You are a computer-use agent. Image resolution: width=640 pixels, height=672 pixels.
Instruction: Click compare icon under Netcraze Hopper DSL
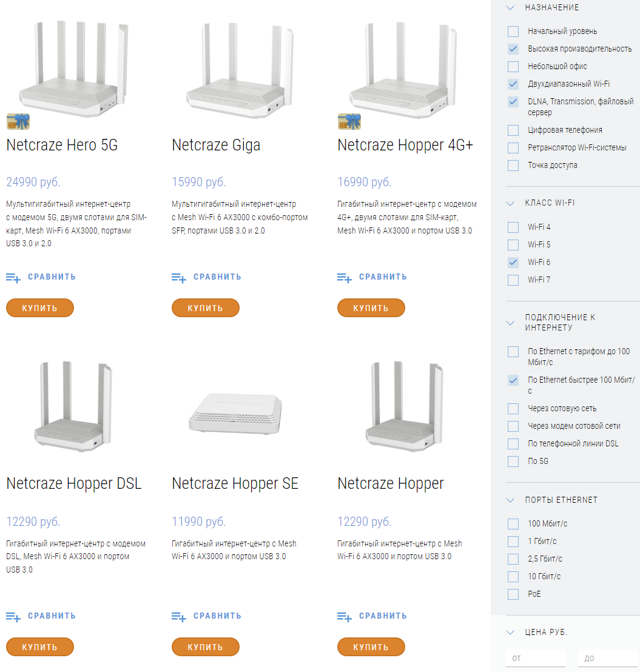[x=13, y=617]
